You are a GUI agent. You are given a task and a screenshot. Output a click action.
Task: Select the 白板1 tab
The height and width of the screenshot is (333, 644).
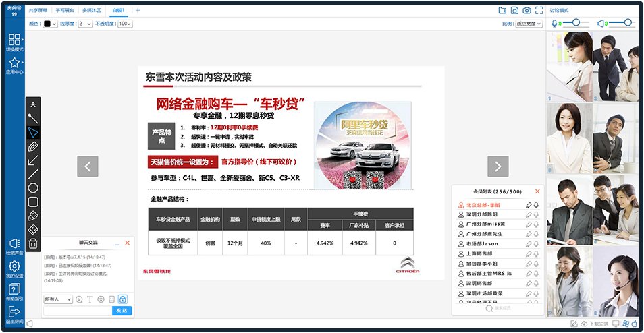118,11
